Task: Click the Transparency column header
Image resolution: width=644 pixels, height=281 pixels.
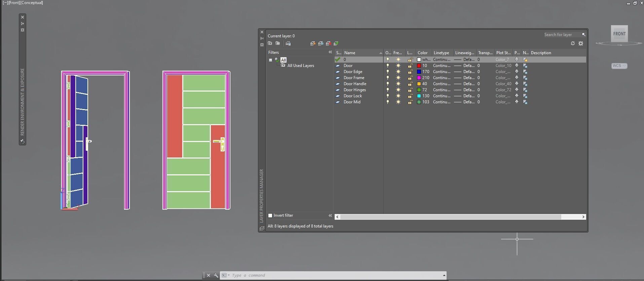Action: (485, 53)
